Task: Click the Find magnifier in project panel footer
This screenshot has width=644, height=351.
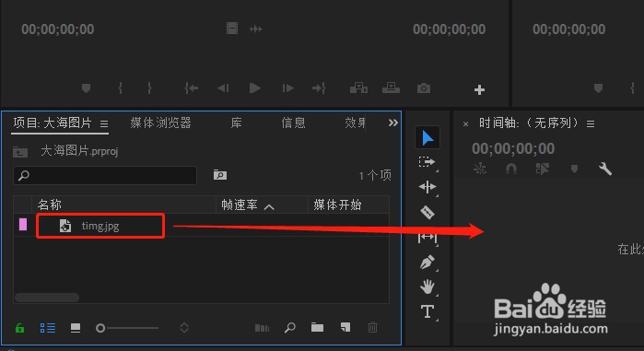Action: [x=290, y=328]
